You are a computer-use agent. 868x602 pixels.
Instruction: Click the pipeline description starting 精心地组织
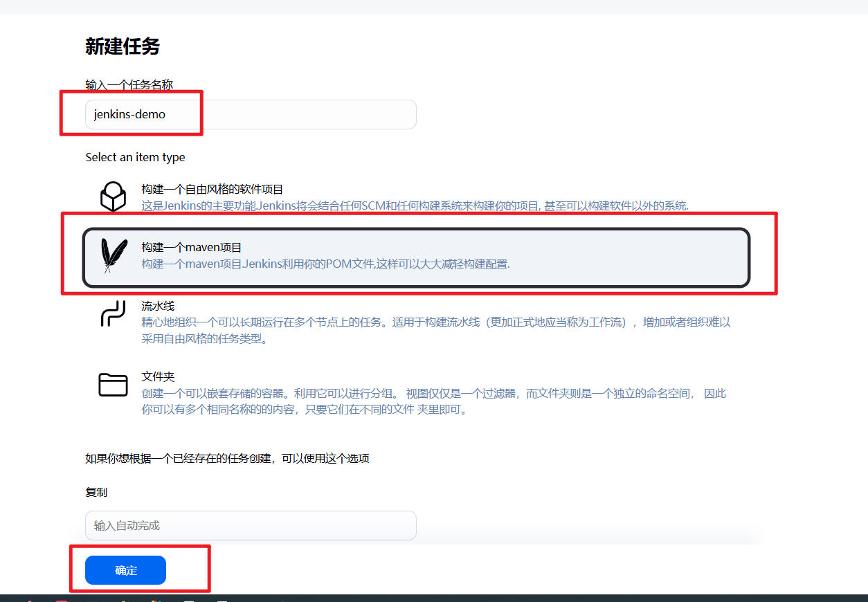[x=436, y=331]
